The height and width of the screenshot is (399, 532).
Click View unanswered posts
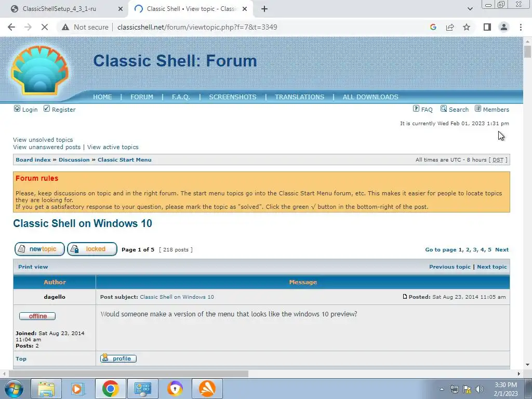point(47,147)
